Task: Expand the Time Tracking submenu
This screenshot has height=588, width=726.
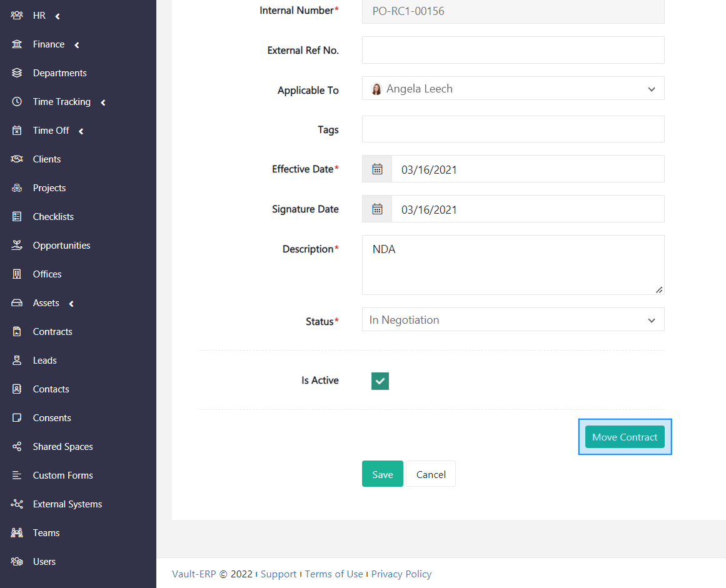Action: tap(62, 102)
